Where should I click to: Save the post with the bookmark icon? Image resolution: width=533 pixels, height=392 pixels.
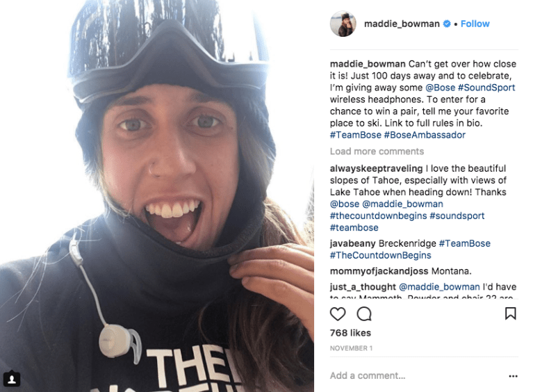coord(510,313)
